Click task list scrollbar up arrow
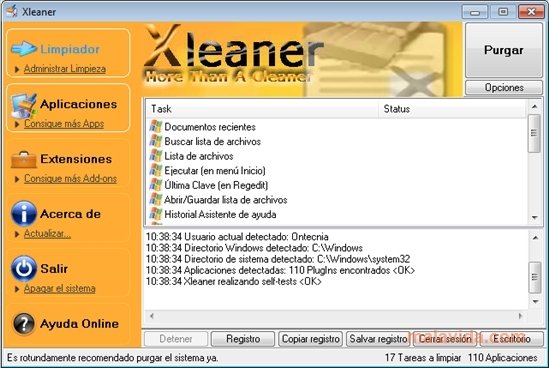Viewport: 549px width, 368px height. (x=534, y=106)
